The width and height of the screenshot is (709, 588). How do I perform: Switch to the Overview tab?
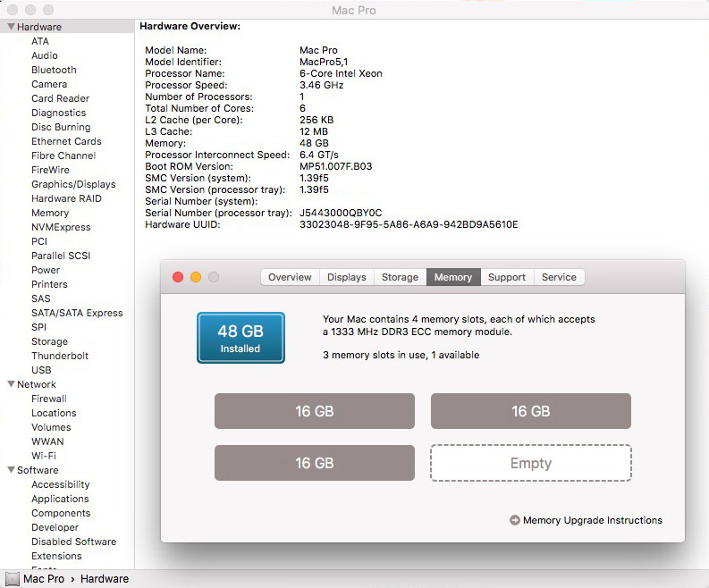290,277
